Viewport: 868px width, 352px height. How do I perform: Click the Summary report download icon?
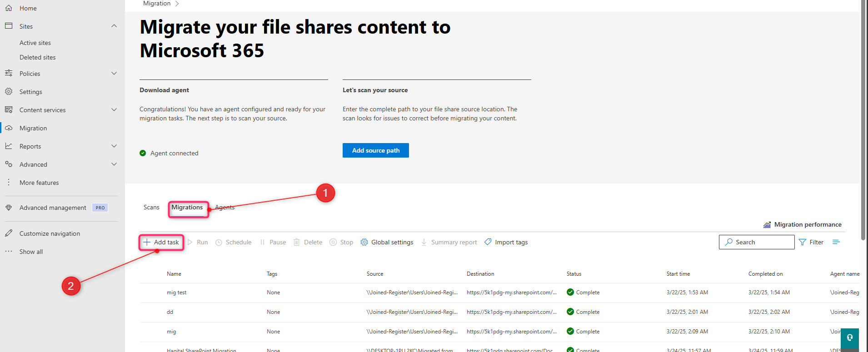tap(424, 242)
